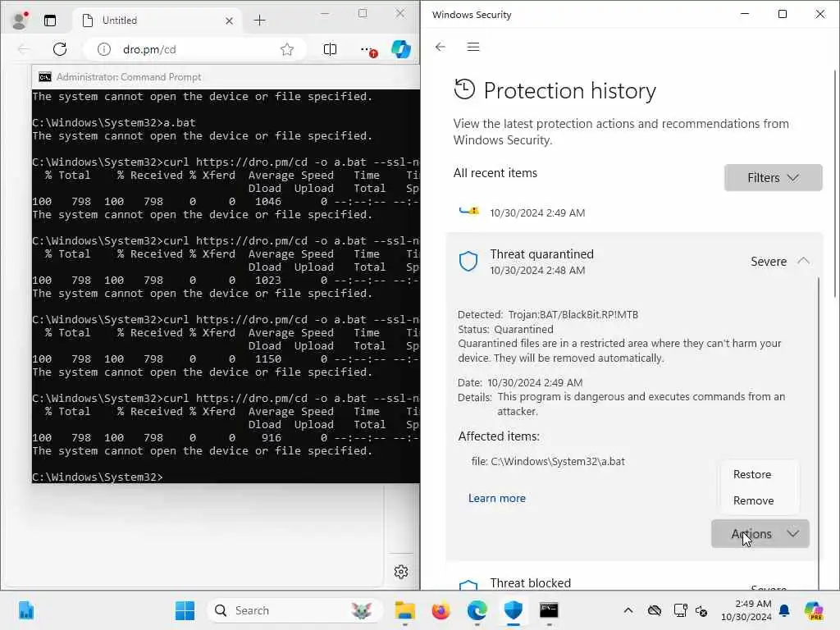The width and height of the screenshot is (840, 630).
Task: Click the Protection history heading
Action: pyautogui.click(x=569, y=90)
